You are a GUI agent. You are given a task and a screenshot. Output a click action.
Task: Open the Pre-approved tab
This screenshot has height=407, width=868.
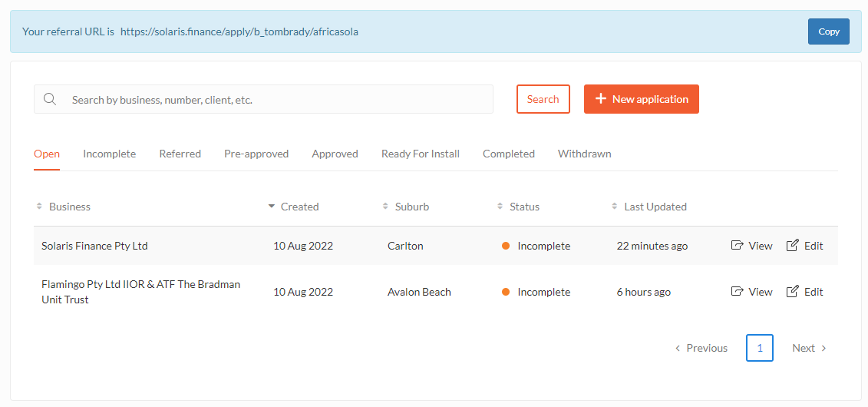[x=256, y=154]
